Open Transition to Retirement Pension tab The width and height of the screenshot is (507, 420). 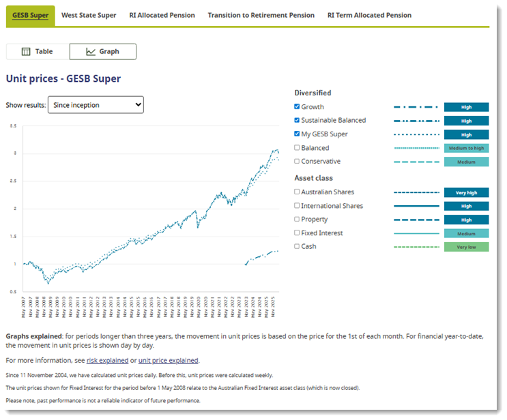click(x=261, y=15)
